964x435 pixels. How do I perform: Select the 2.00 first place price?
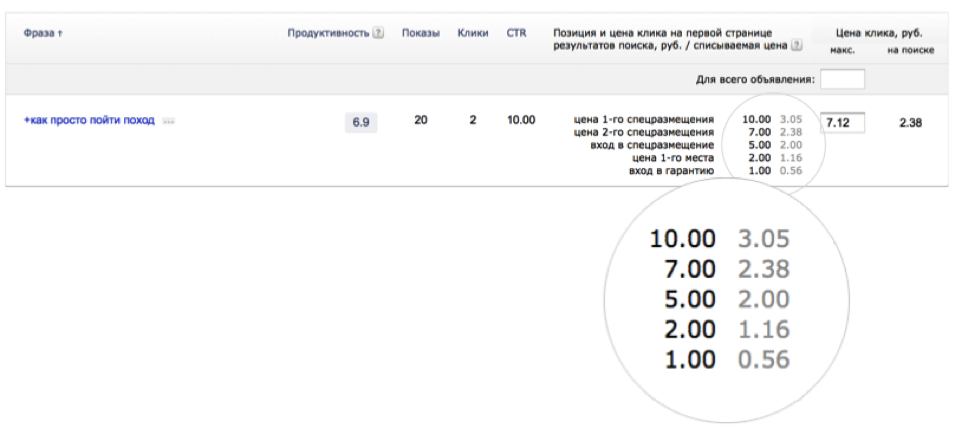click(757, 158)
